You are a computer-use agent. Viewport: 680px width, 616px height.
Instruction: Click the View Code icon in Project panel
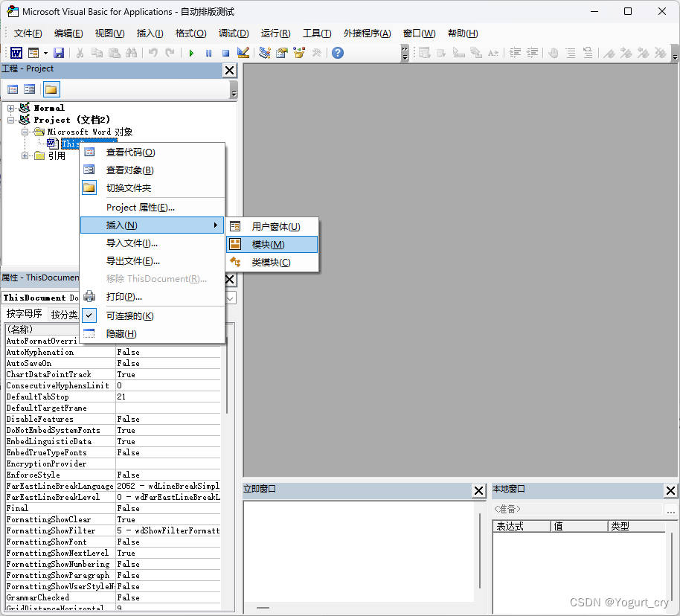coord(13,89)
